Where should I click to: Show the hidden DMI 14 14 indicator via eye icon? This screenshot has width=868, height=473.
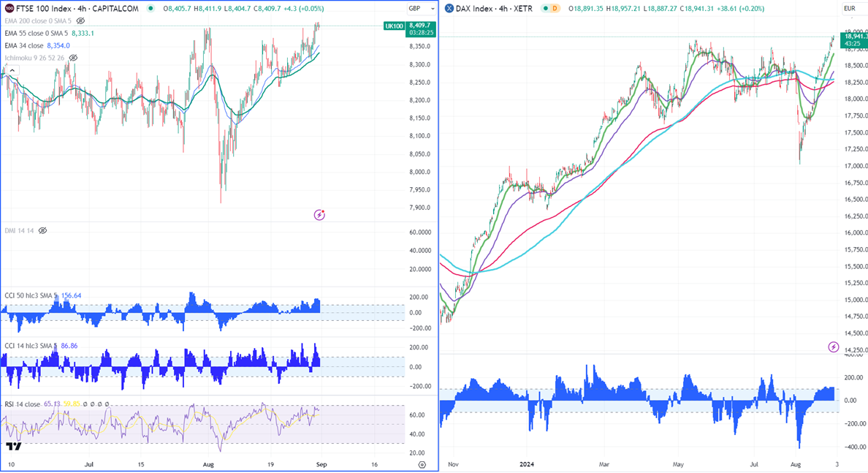42,230
